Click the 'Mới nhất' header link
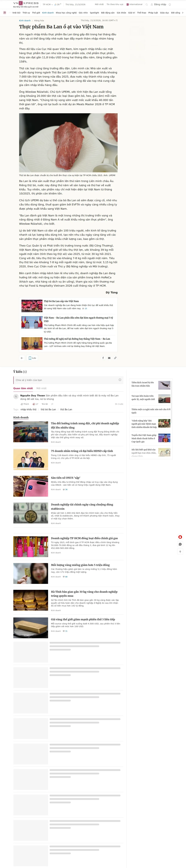The width and height of the screenshot is (186, 868). click(x=99, y=4)
